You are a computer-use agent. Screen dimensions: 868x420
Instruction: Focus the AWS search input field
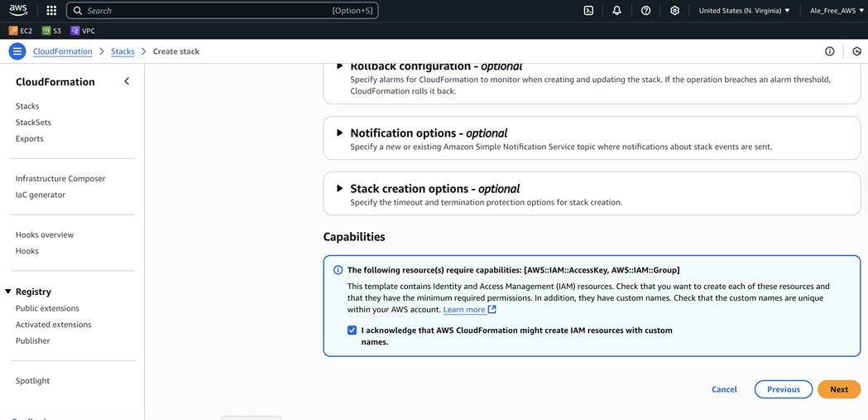coord(222,11)
